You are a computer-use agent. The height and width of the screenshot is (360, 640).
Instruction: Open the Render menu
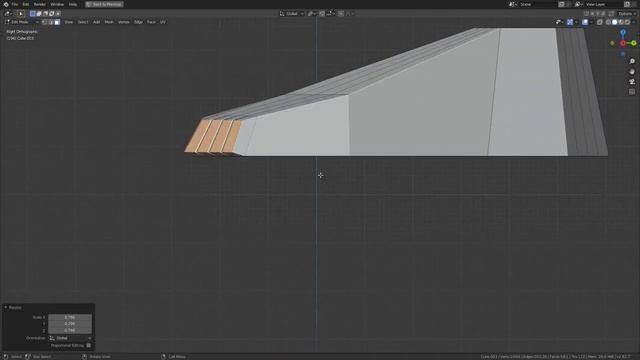[x=40, y=4]
